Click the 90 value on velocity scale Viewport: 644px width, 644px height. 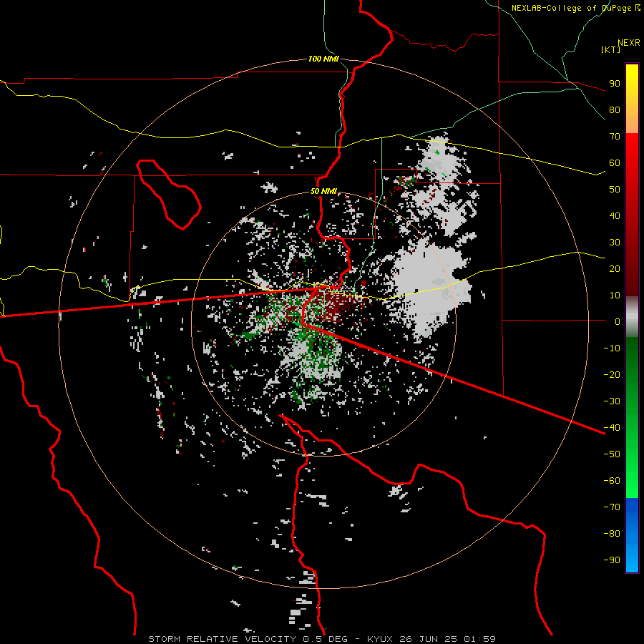pos(615,84)
